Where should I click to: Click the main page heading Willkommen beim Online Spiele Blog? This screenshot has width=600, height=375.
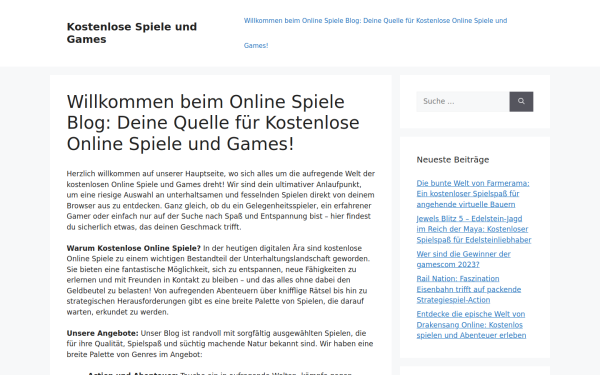(x=213, y=123)
